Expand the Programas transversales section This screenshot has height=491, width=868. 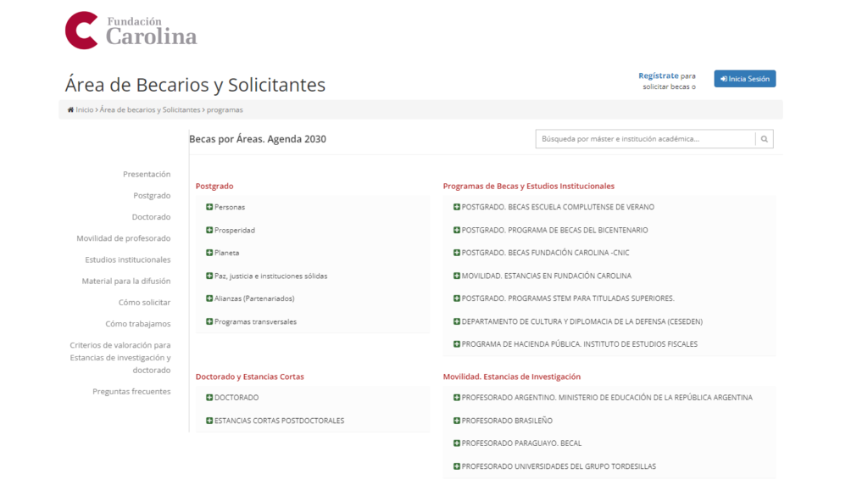coord(251,321)
